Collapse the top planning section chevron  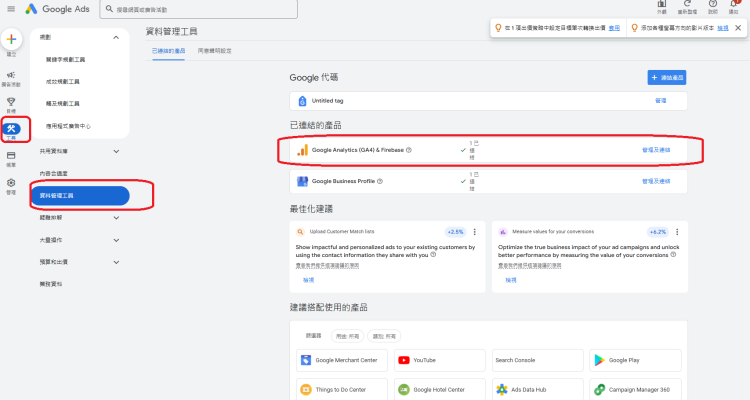pos(116,37)
